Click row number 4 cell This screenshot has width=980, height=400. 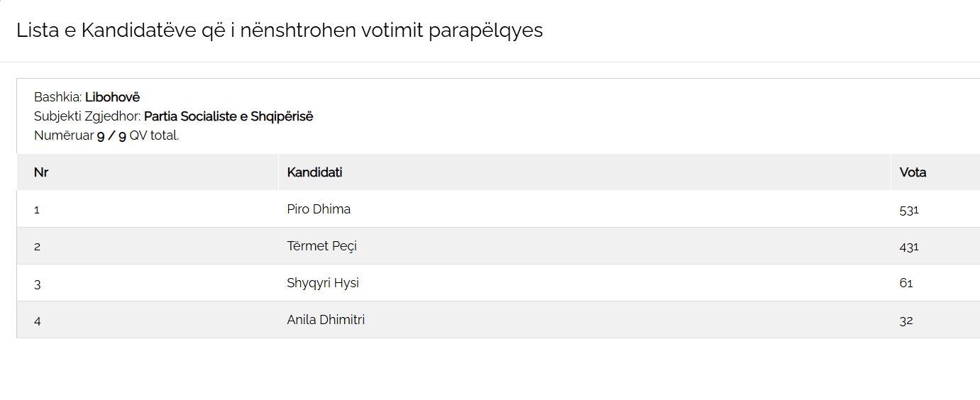point(37,321)
